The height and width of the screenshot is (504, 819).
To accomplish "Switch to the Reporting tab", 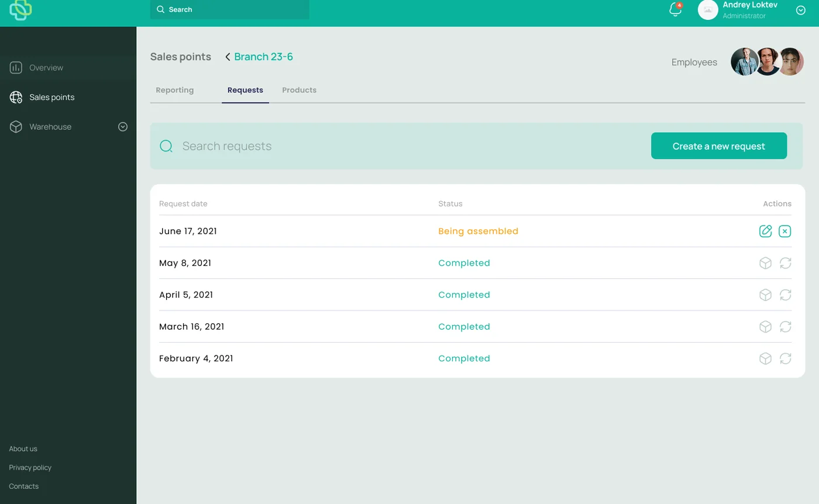I will [175, 90].
